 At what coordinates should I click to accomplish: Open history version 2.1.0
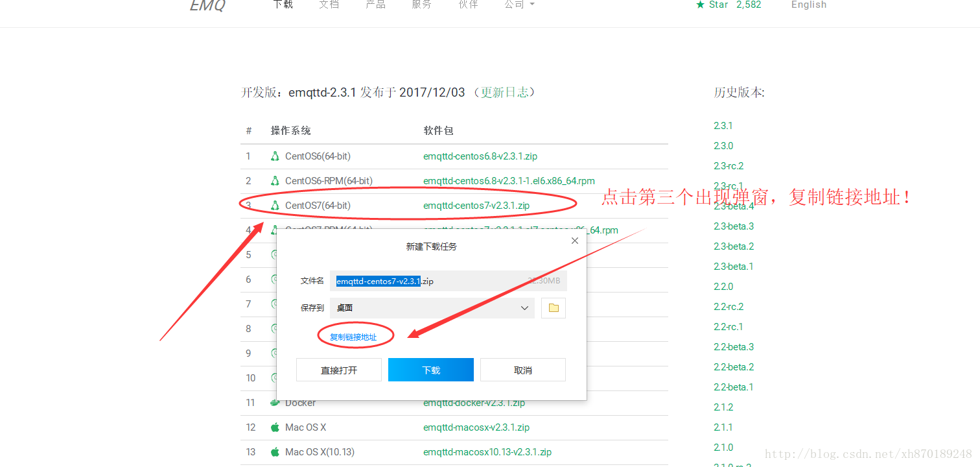coord(723,448)
